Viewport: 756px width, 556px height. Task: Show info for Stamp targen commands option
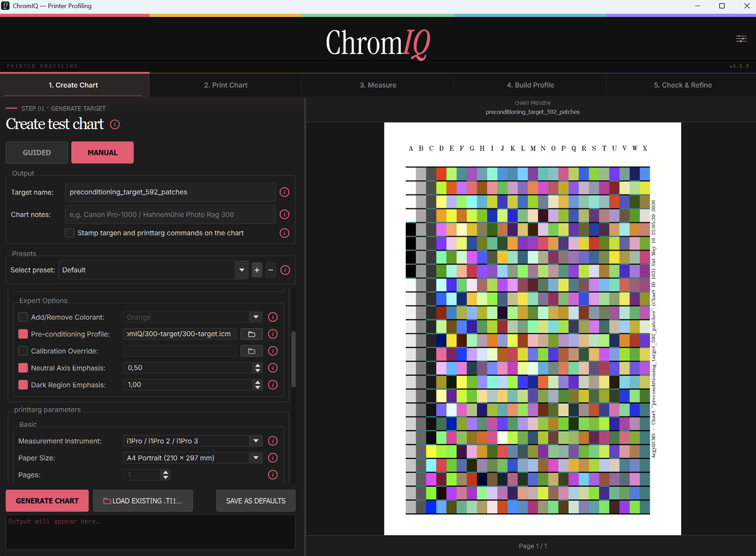click(x=284, y=233)
